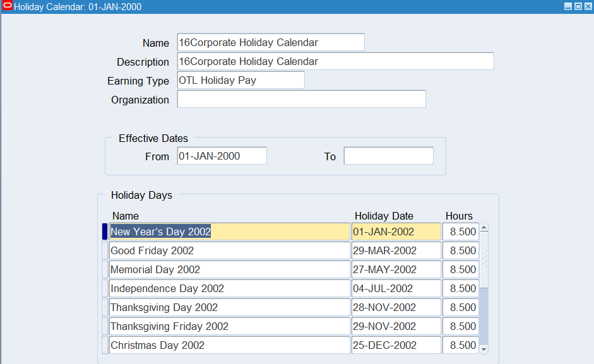
Task: Click the Holiday Days scroll up arrow
Action: pyautogui.click(x=484, y=228)
